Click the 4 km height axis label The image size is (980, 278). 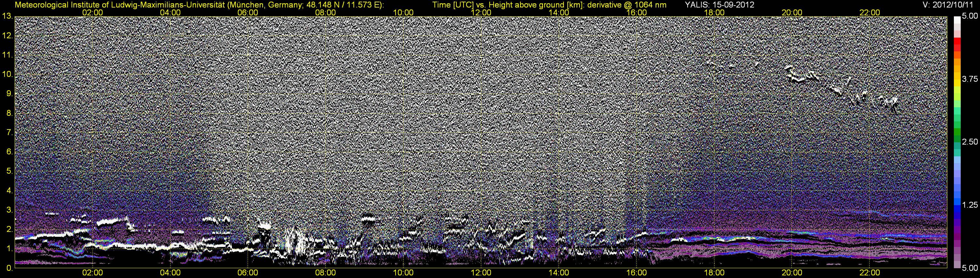9,191
